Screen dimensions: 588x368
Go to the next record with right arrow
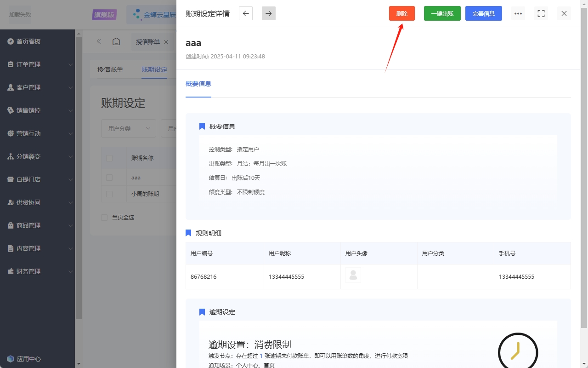269,13
